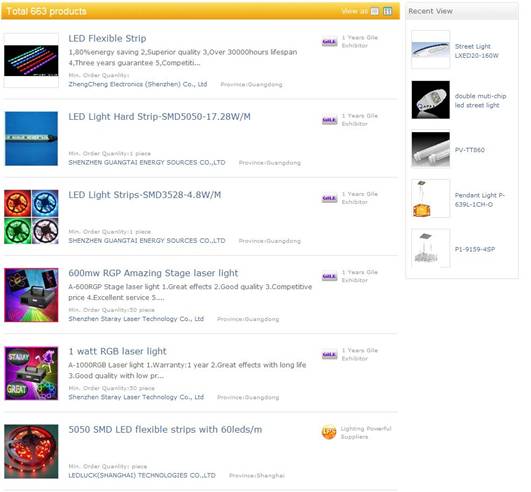Viewport: 531px width, 492px height.
Task: Open 600mw RGP Amazing Stage laser light
Action: coord(153,273)
